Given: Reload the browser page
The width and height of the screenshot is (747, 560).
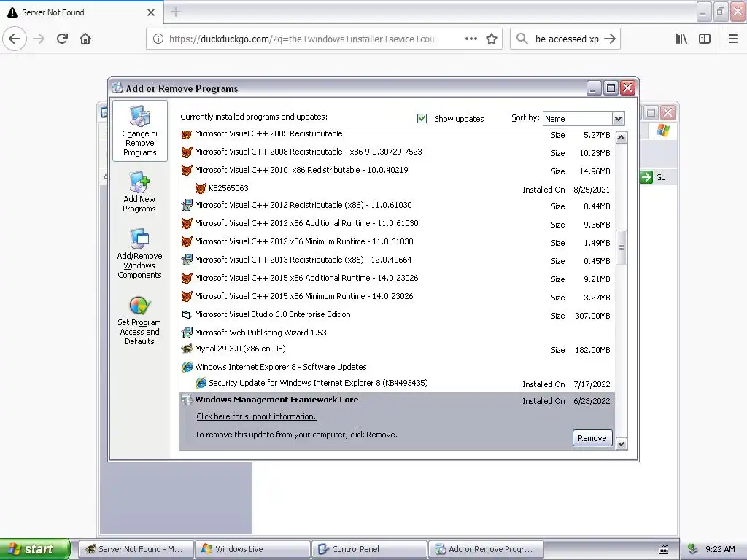Looking at the screenshot, I should point(62,39).
